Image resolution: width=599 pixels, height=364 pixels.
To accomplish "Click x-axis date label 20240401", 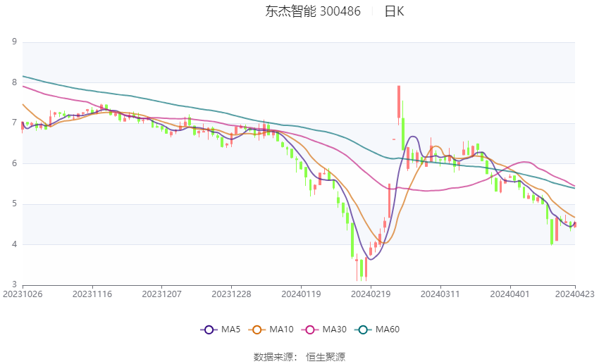I will click(510, 294).
